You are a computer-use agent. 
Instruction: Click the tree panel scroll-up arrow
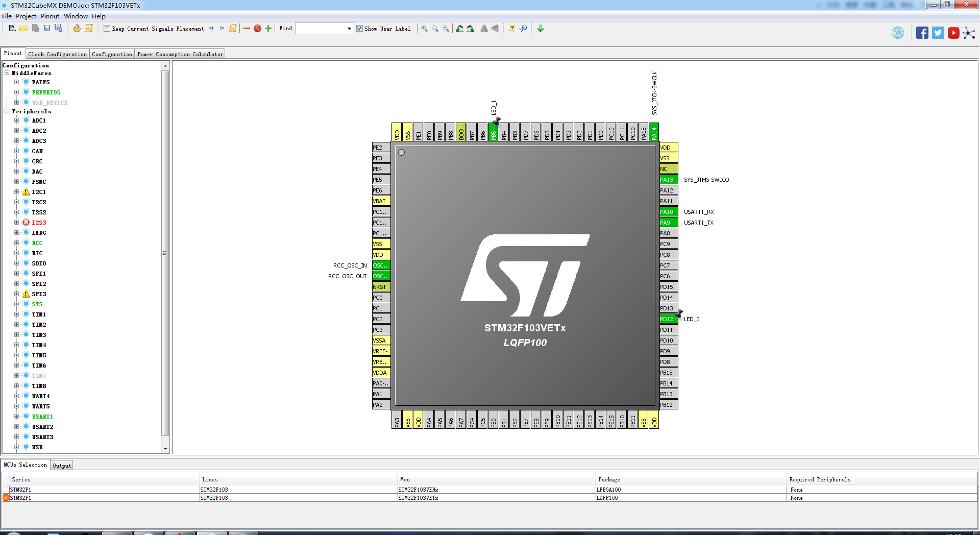coord(165,66)
